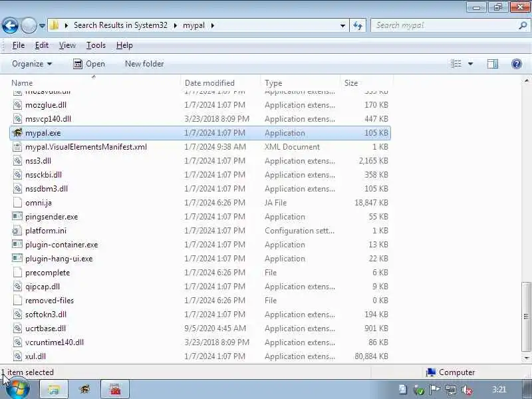Expand the arrow before the mypal breadcrumb
532x399 pixels.
[x=176, y=25]
